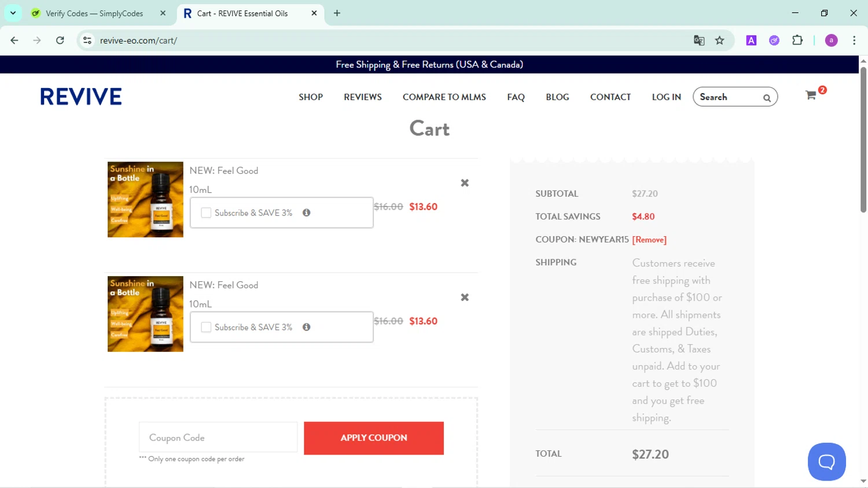The height and width of the screenshot is (488, 868).
Task: Bookmark page with star icon
Action: pyautogui.click(x=719, y=41)
